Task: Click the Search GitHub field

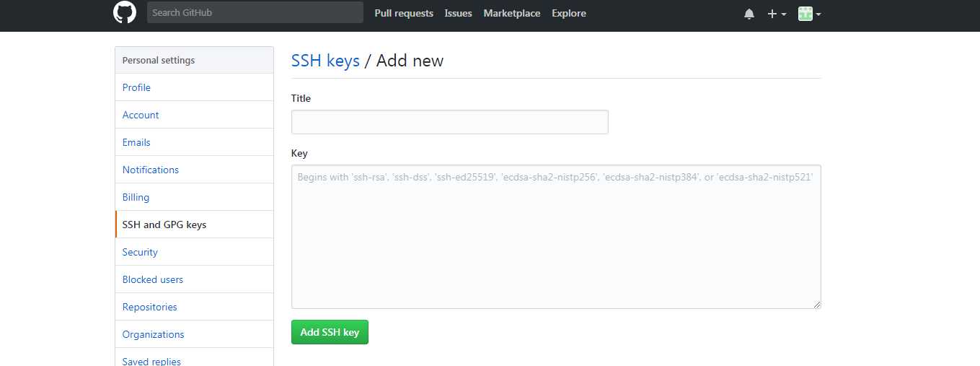Action: coord(255,12)
